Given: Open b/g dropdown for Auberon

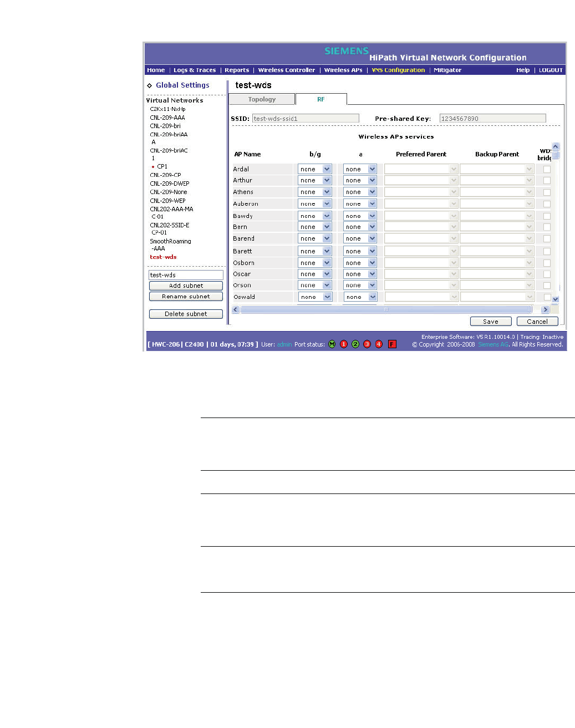Looking at the screenshot, I should pyautogui.click(x=314, y=203).
